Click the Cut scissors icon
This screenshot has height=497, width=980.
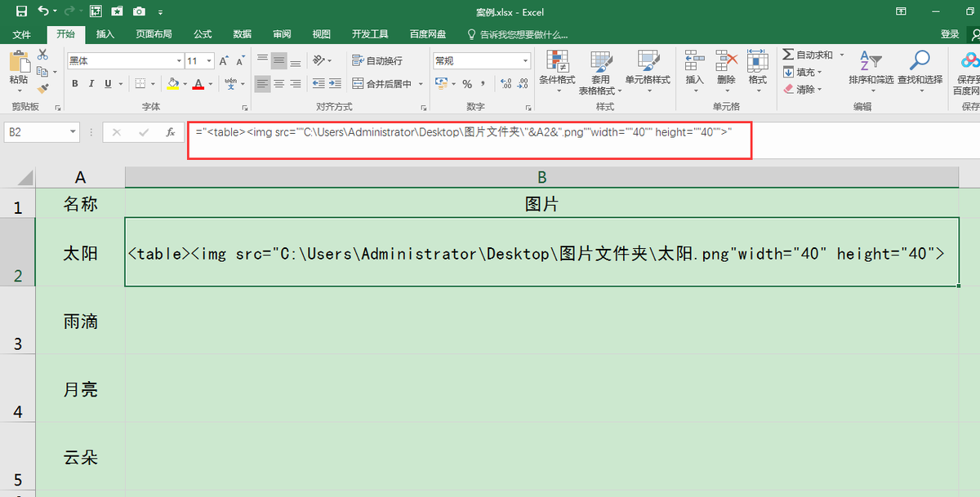42,55
